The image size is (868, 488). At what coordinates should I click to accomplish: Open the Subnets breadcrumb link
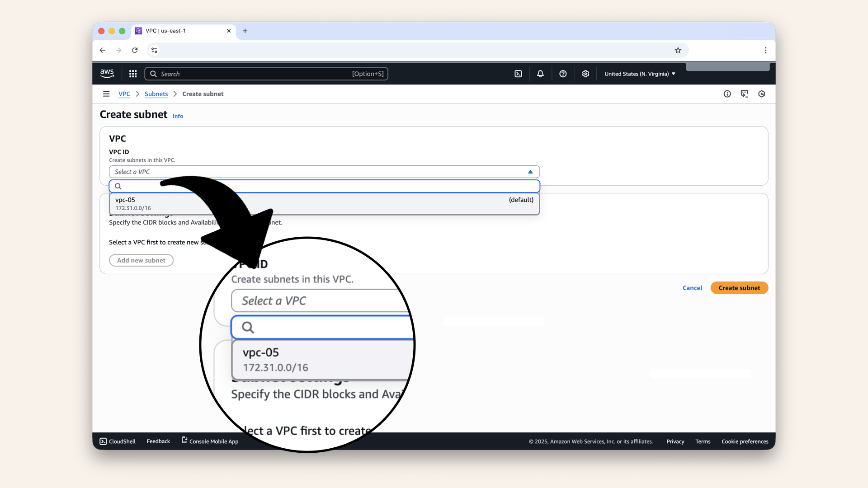pyautogui.click(x=156, y=94)
